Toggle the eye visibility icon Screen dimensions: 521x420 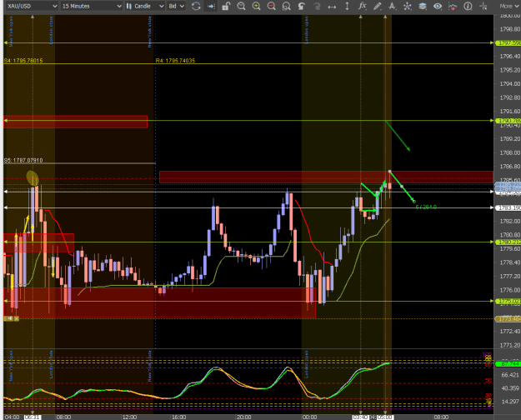click(438, 6)
